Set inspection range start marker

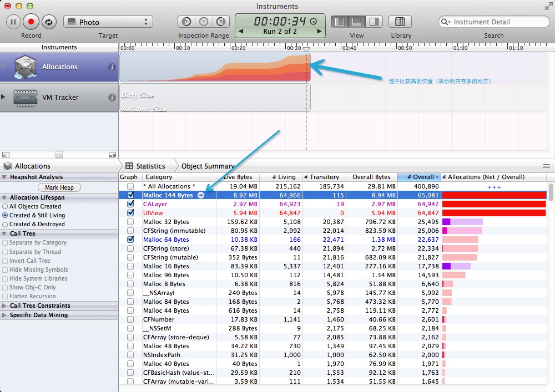186,22
